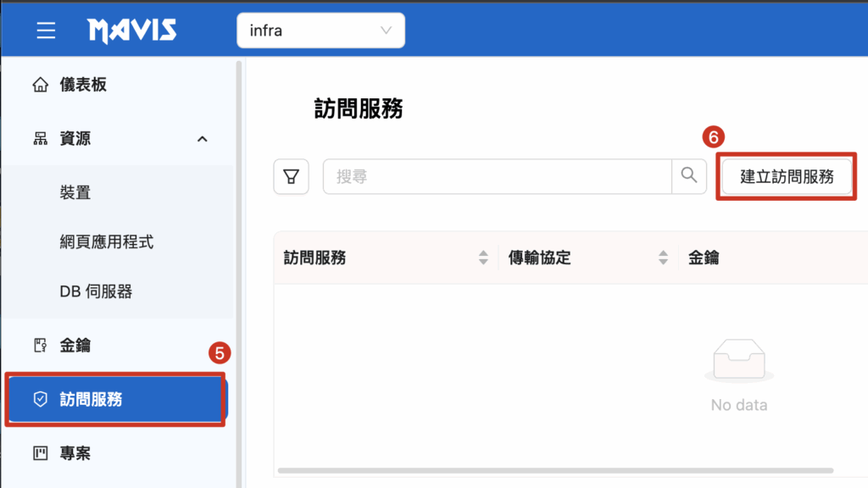Collapse the 資源 section chevron

point(202,139)
